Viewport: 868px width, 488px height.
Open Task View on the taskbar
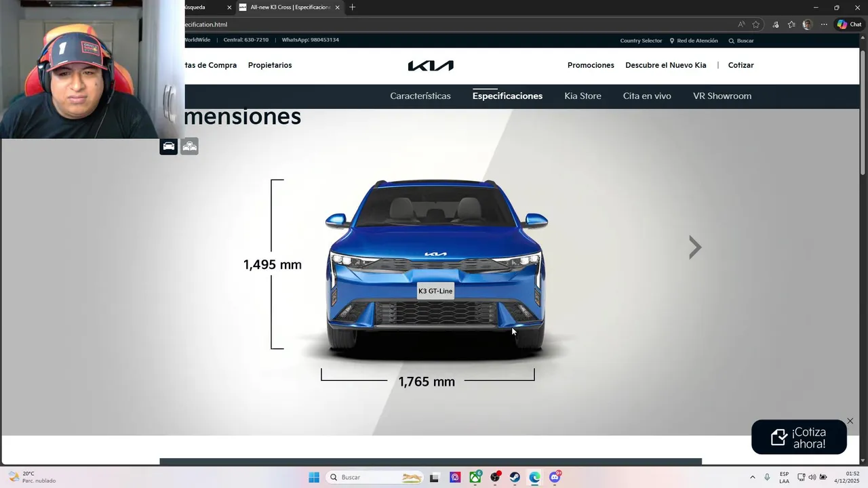tap(434, 477)
